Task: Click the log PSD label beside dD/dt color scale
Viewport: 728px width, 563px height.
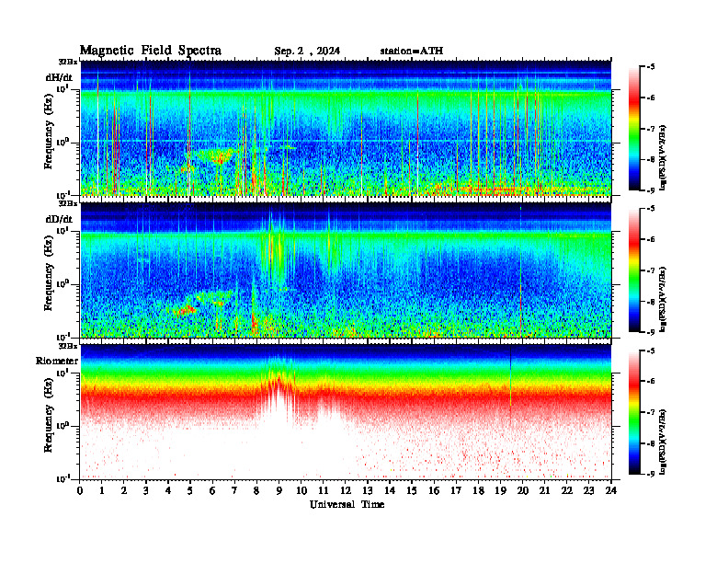Action: 664,299
